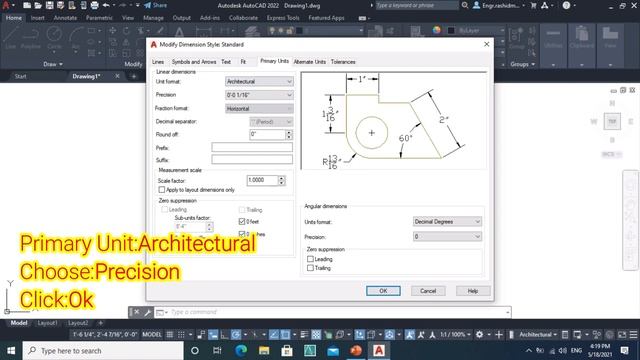Viewport: 640px width, 360px height.
Task: Open the linear Precision dropdown
Action: click(x=259, y=95)
